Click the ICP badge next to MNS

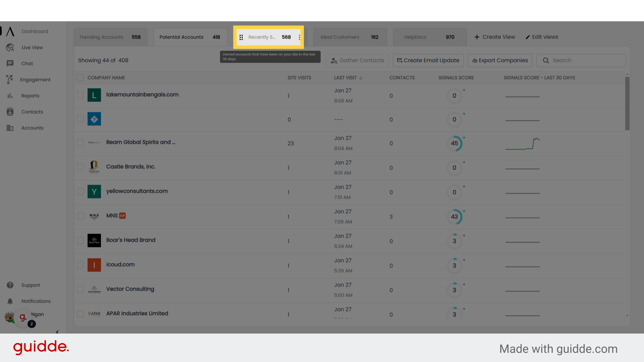click(122, 216)
